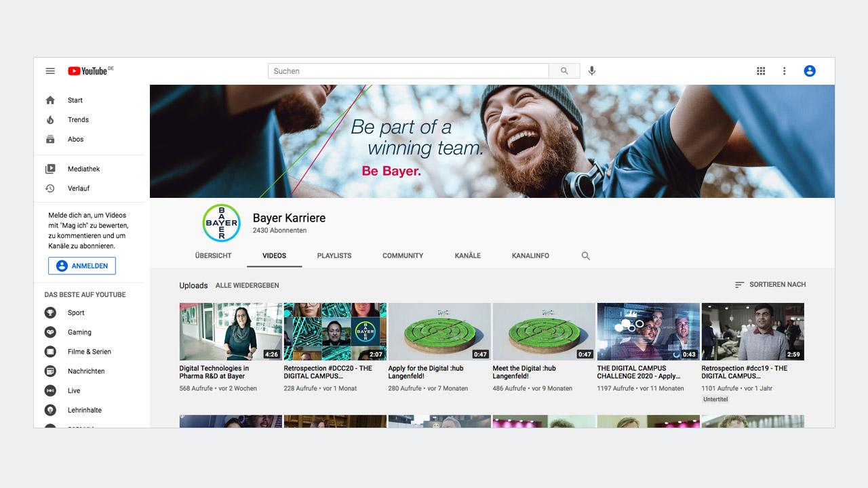Switch to the Übersicht tab
The image size is (868, 488).
coord(213,256)
